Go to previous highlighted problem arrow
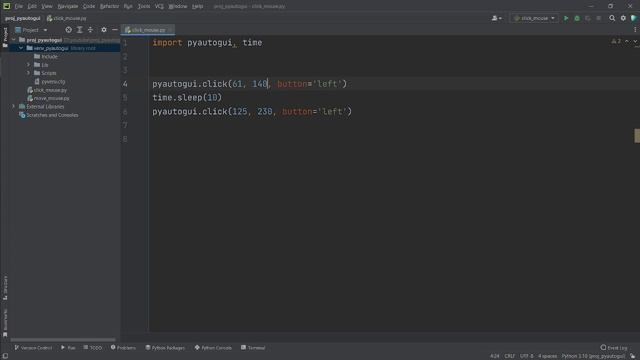 627,41
